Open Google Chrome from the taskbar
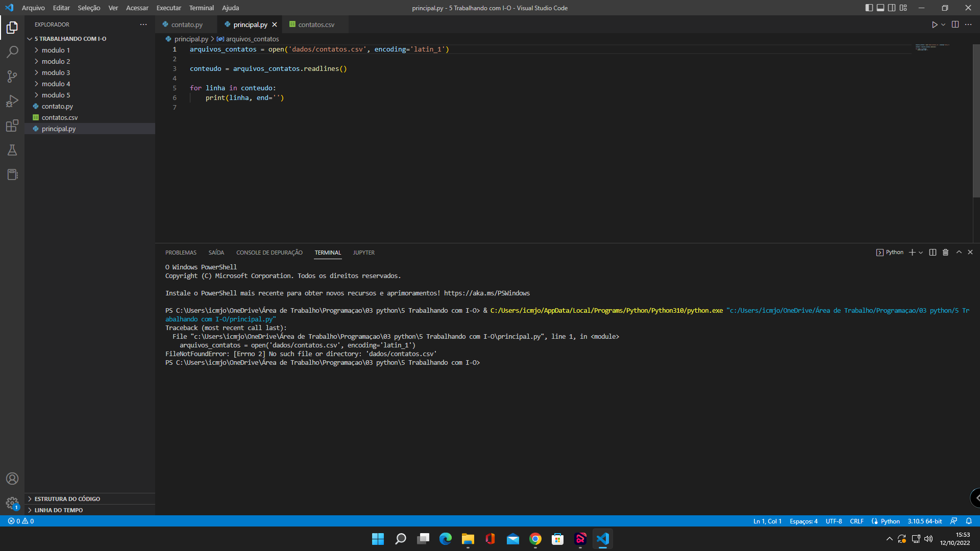Viewport: 980px width, 551px height. pyautogui.click(x=535, y=539)
